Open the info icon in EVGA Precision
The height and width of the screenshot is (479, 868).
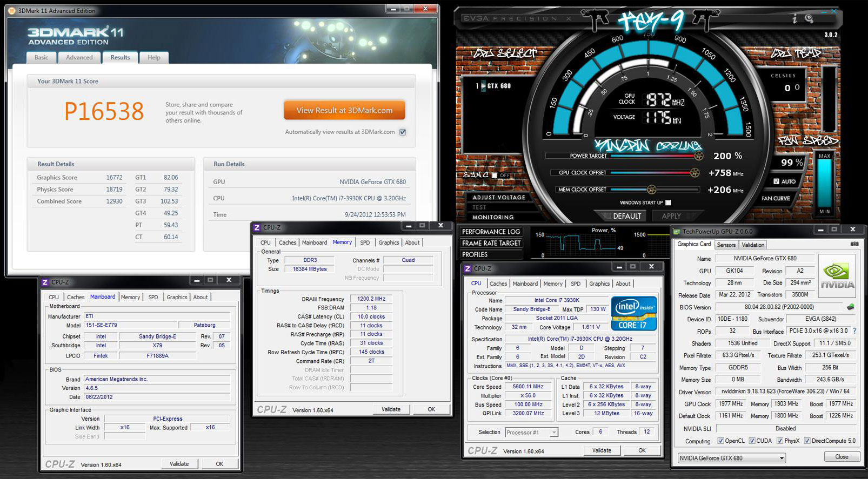click(794, 19)
